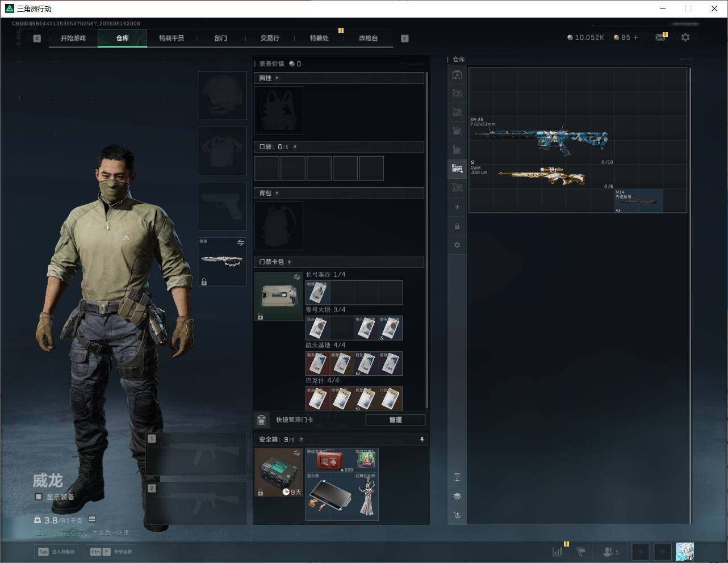Select the empty pistol slot

(x=222, y=207)
